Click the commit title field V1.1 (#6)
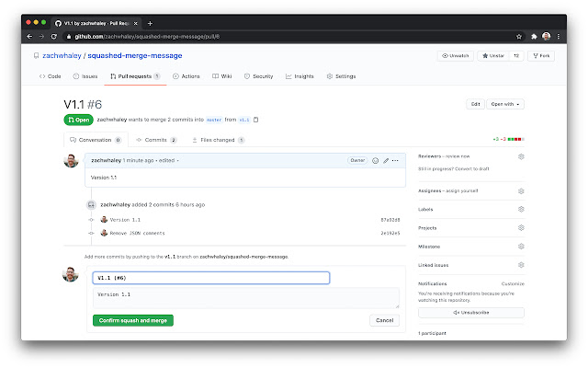 pos(211,278)
